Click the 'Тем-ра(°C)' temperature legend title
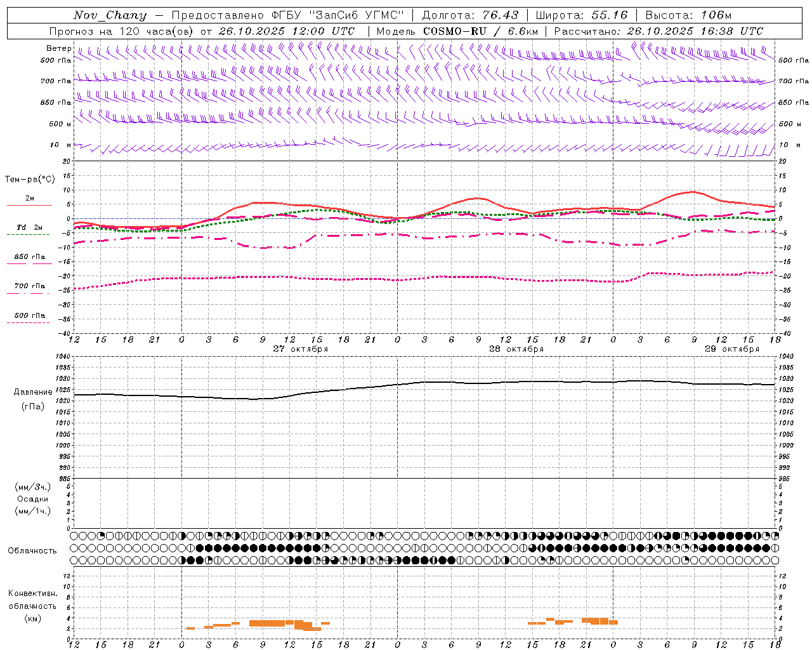This screenshot has height=650, width=812. click(x=30, y=179)
